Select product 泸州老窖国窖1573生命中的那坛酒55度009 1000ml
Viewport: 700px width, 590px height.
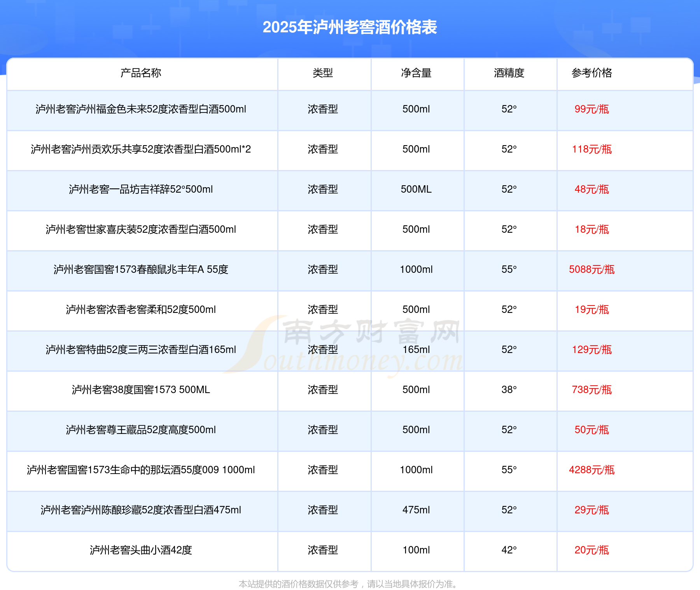[x=141, y=470]
